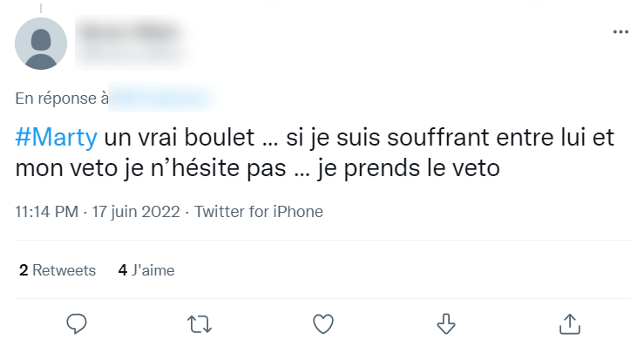Click the phrase je prends le veto
This screenshot has height=347, width=644.
[408, 168]
